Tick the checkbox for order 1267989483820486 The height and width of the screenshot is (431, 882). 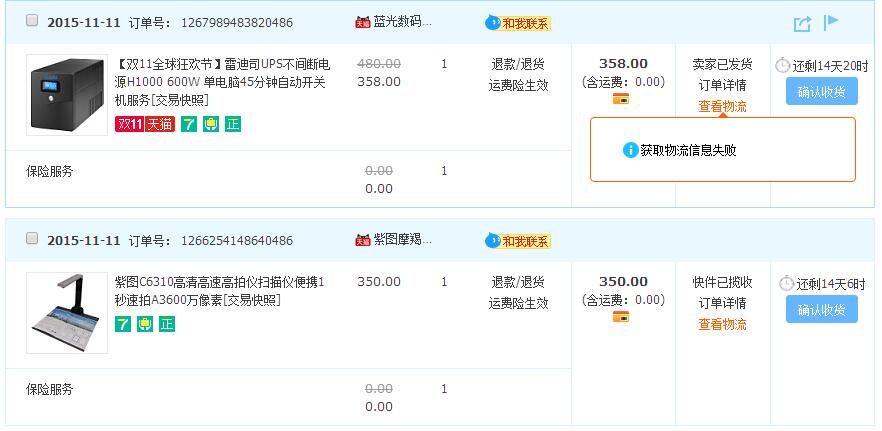tap(32, 21)
